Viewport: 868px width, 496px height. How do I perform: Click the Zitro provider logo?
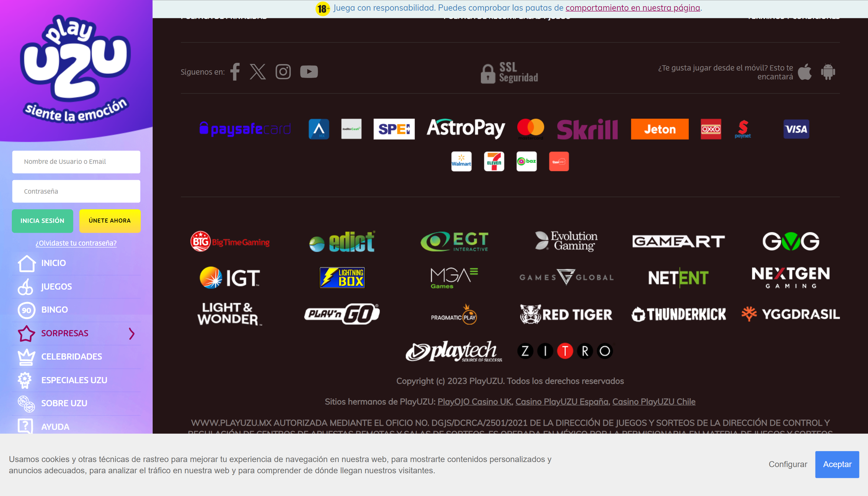(565, 351)
